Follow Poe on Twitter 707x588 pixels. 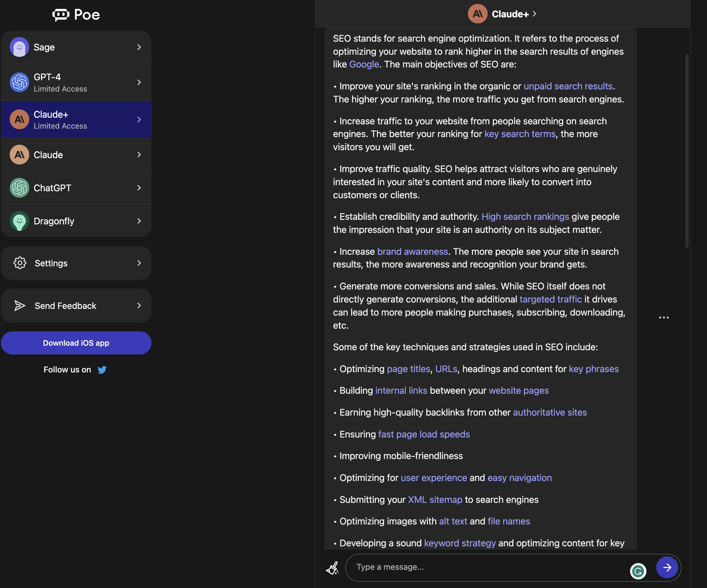(102, 370)
